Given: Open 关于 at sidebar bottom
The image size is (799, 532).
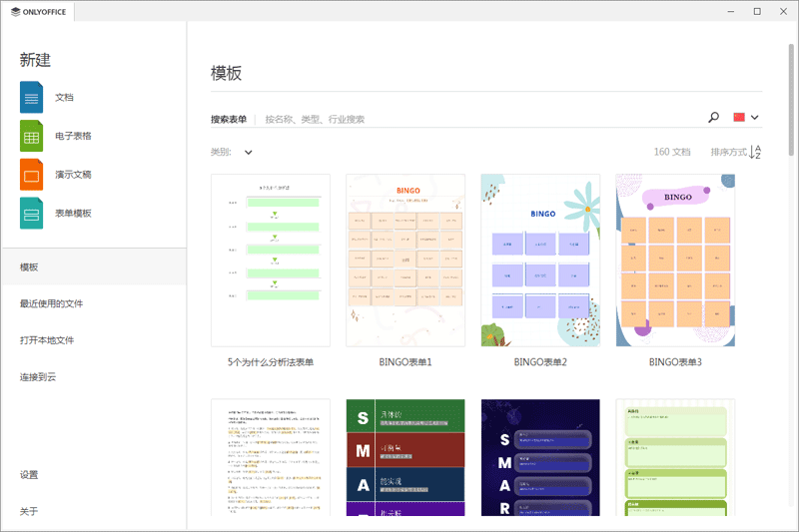Looking at the screenshot, I should tap(29, 511).
